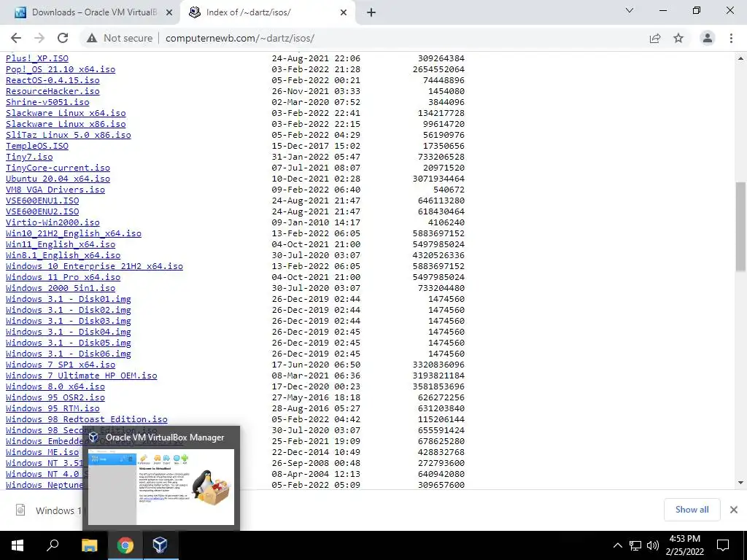The width and height of the screenshot is (747, 560).
Task: Download VSE600ENU1.ISO
Action: click(x=42, y=201)
